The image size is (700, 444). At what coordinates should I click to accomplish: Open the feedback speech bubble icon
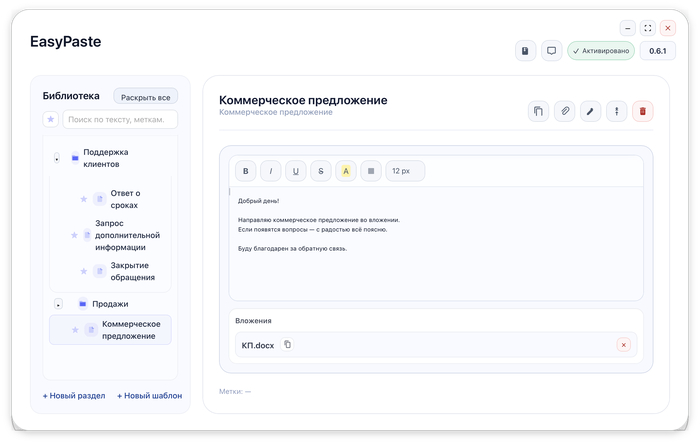coord(551,51)
